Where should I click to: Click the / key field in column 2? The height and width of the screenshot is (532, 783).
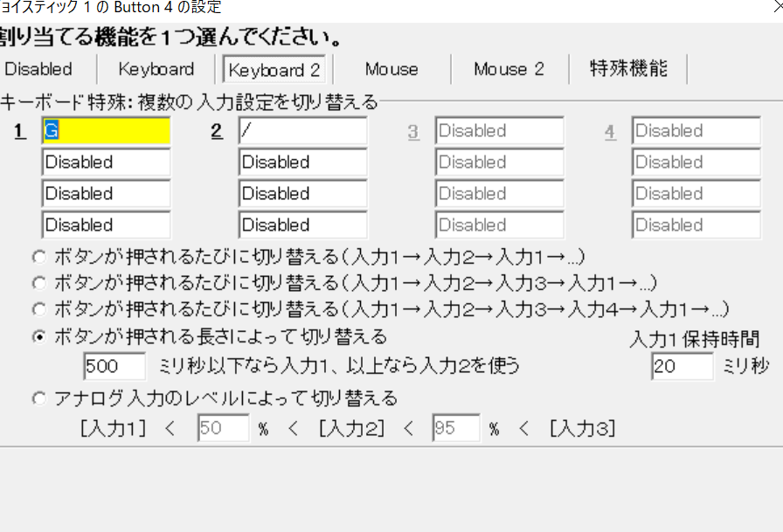[x=302, y=131]
